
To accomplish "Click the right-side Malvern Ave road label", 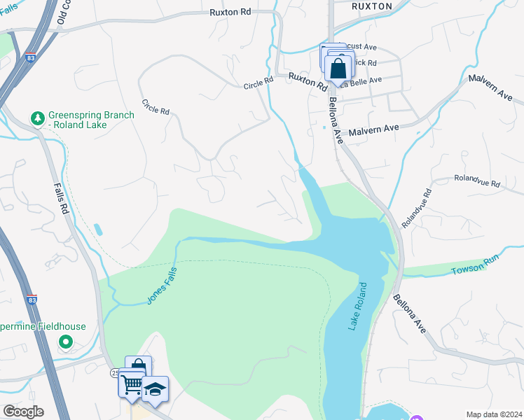I will [x=490, y=87].
